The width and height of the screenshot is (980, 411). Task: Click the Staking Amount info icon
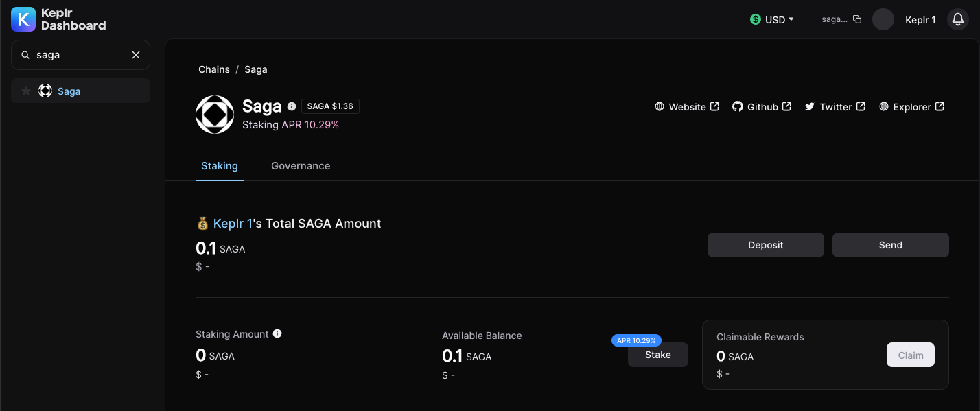point(277,333)
